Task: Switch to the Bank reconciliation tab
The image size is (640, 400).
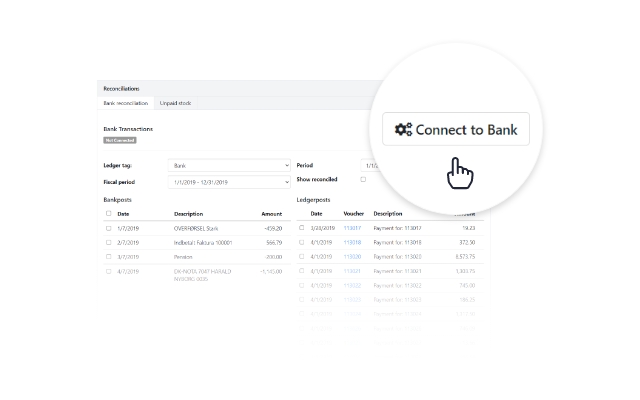Action: point(126,103)
